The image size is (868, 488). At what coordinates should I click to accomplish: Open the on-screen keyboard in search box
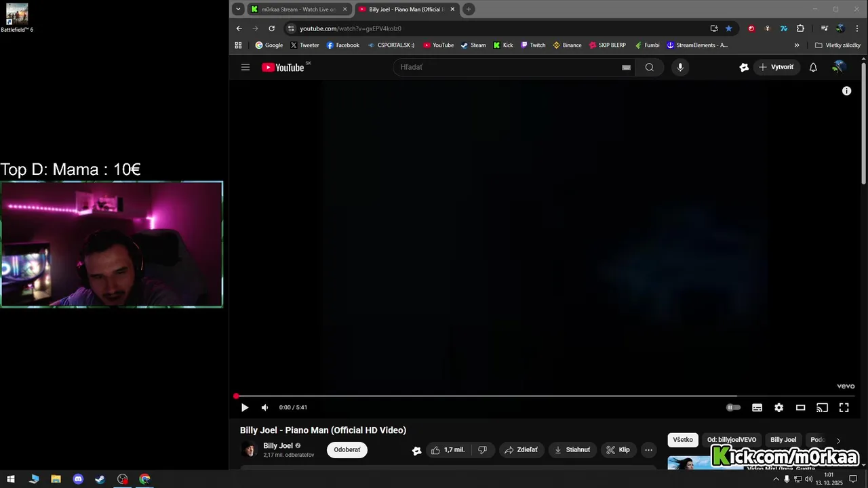click(626, 67)
